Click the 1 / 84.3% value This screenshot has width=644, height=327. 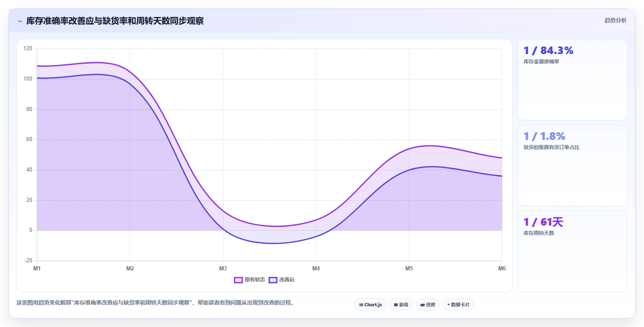(x=548, y=51)
